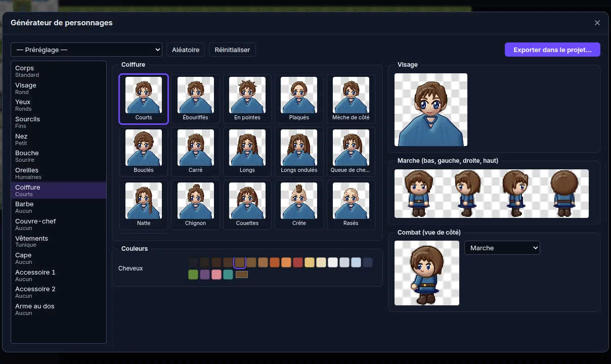The height and width of the screenshot is (364, 611).
Task: Open the Nez category
Action: (x=59, y=140)
